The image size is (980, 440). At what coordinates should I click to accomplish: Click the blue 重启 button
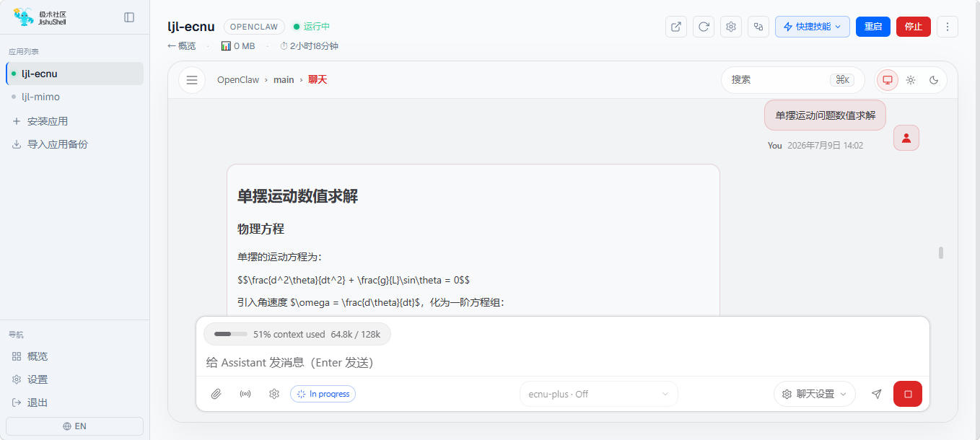click(873, 27)
